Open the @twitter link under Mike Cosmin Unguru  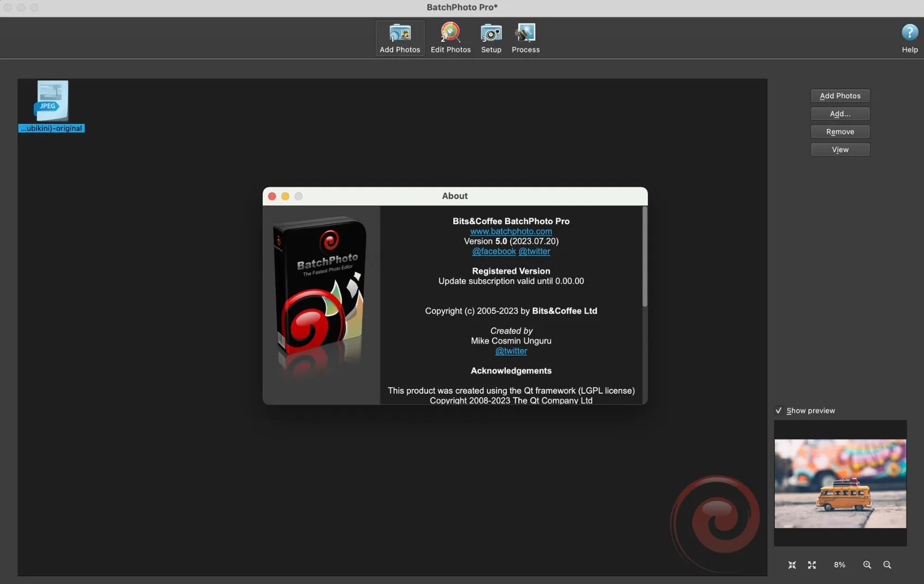click(511, 351)
